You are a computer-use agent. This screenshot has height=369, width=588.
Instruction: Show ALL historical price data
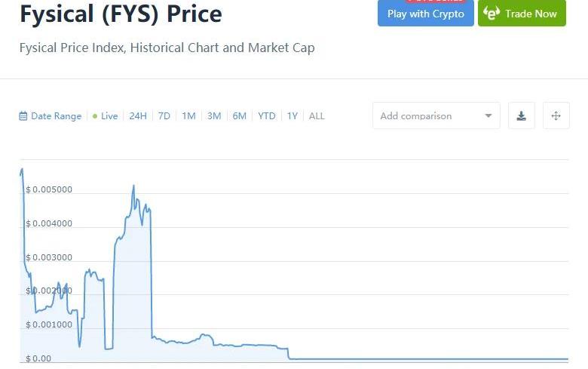(317, 116)
